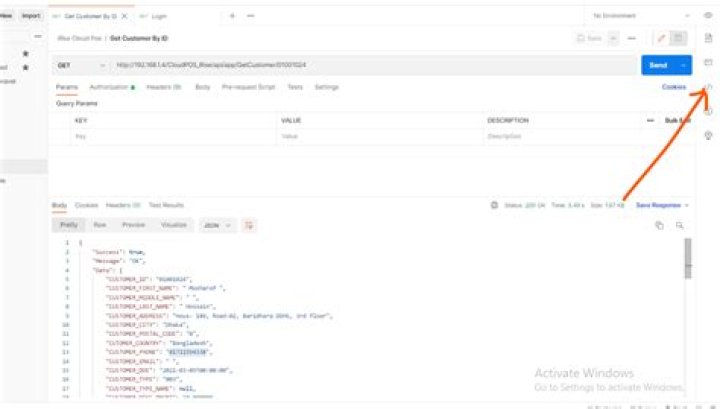Open the lightbulb icon in right sidebar
The height and width of the screenshot is (409, 720).
tap(709, 135)
